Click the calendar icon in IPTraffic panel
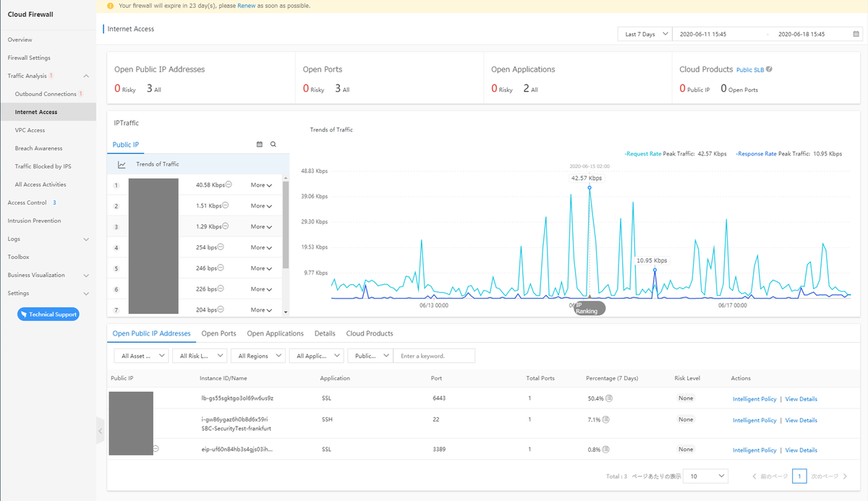This screenshot has height=501, width=868. tap(260, 145)
